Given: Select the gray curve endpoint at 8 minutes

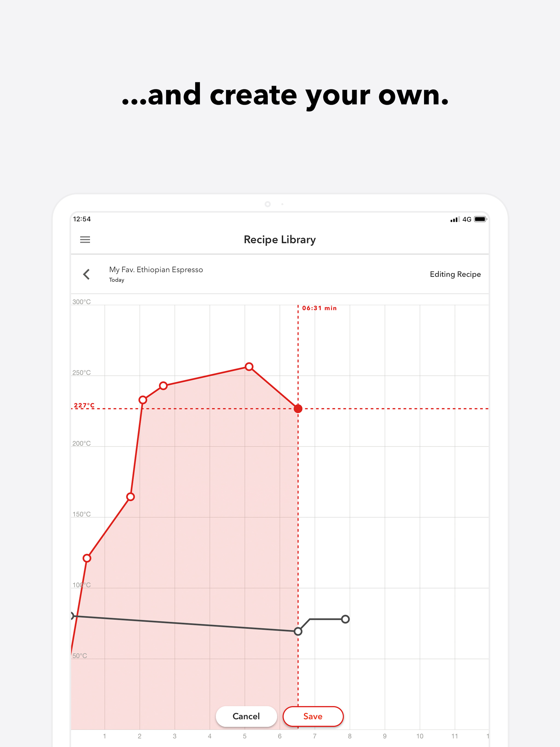Looking at the screenshot, I should point(345,619).
